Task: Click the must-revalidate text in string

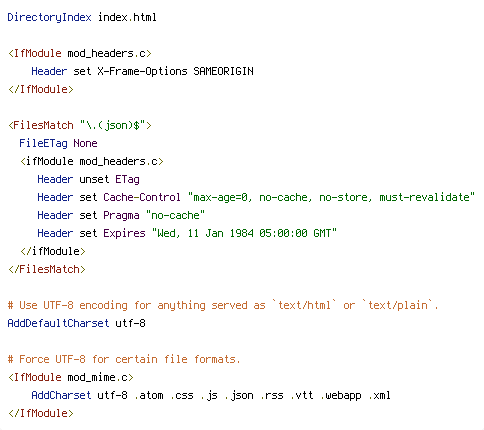Action: 424,197
